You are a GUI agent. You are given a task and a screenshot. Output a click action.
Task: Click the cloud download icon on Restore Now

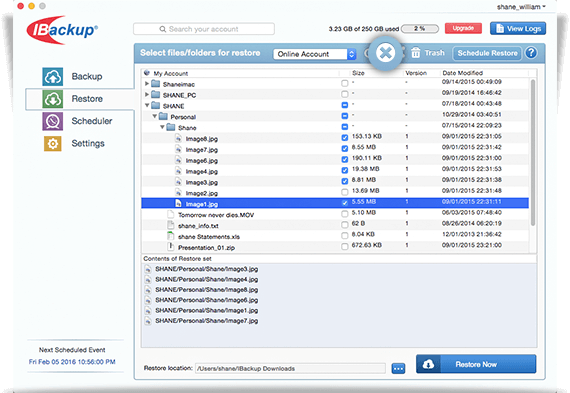(429, 364)
